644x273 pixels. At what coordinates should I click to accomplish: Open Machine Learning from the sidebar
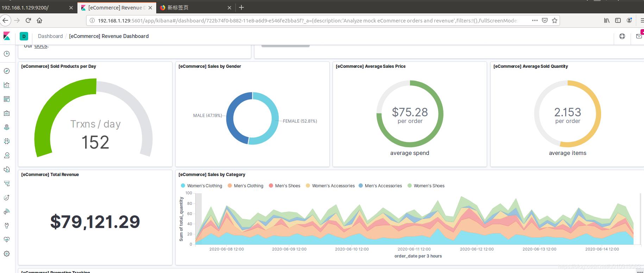click(x=7, y=141)
